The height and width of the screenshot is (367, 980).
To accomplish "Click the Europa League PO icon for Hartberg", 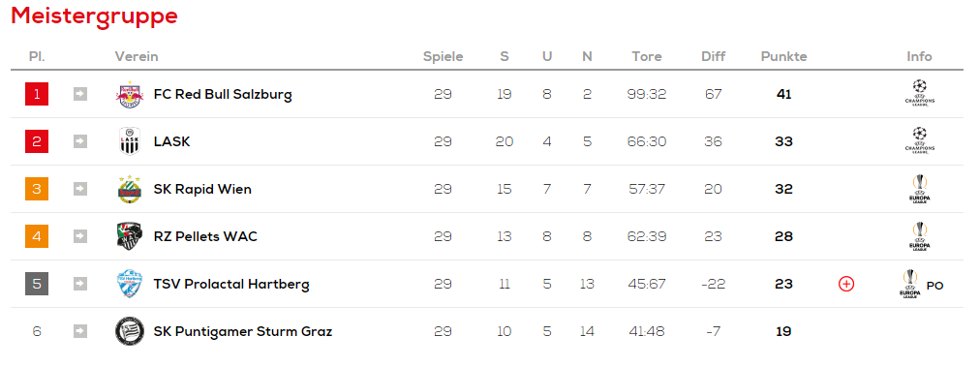I will click(921, 285).
